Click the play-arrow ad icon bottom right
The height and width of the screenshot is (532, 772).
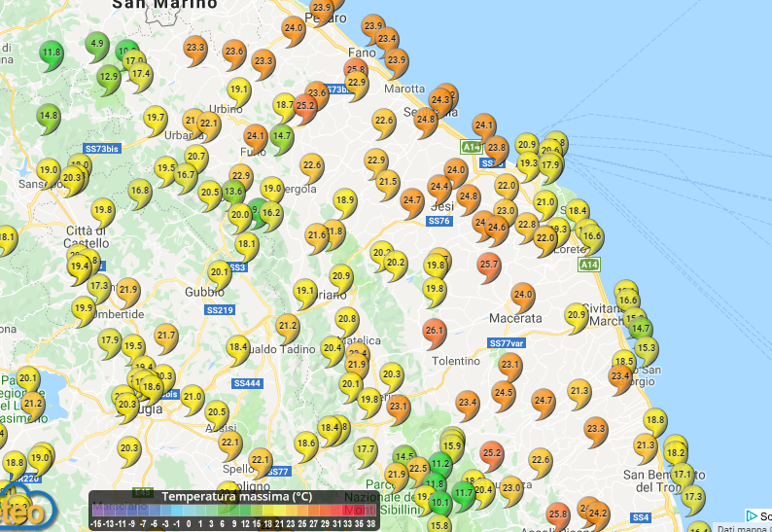[x=752, y=515]
